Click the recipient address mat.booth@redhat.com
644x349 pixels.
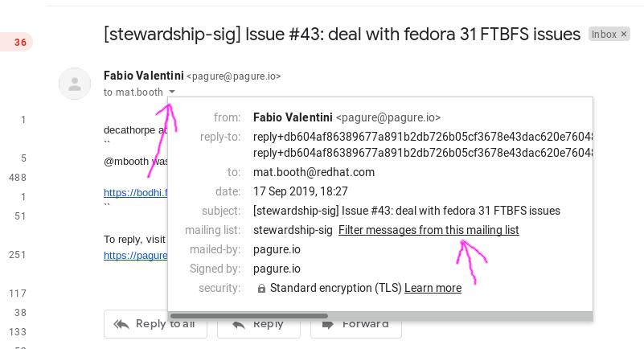[314, 172]
